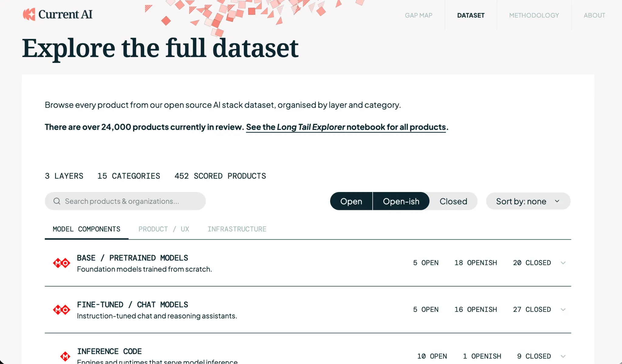The image size is (622, 364).
Task: Toggle the Open filter off
Action: coord(351,201)
